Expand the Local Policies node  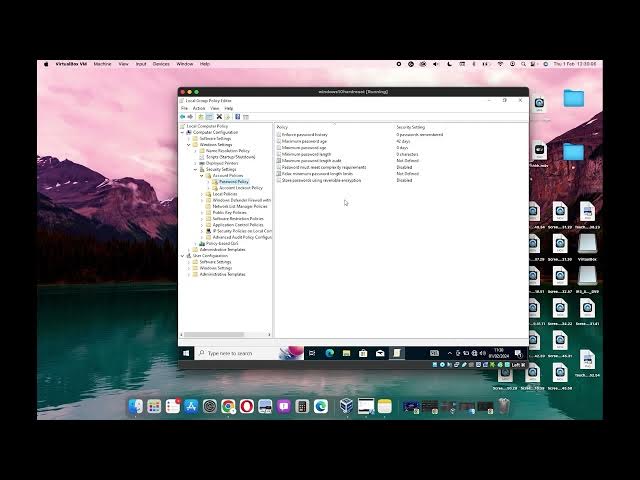(x=202, y=194)
